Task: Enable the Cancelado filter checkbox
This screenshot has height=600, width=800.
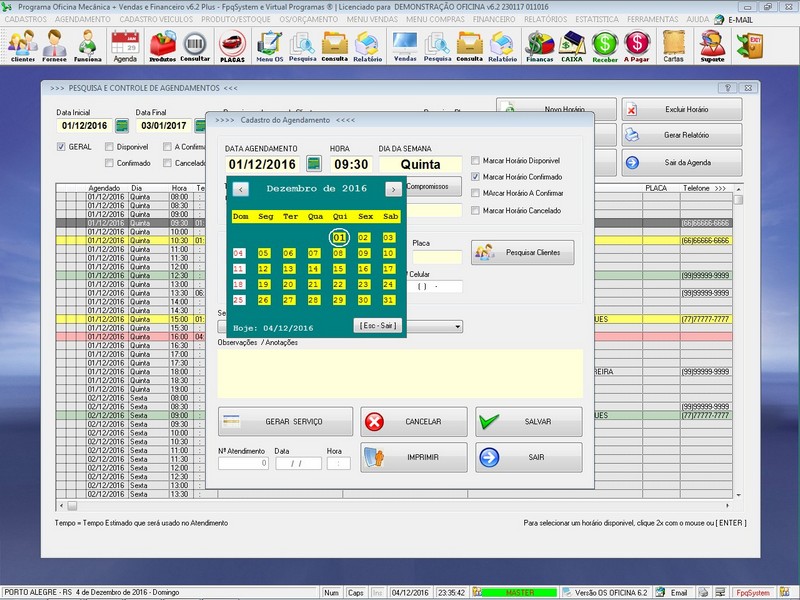Action: click(x=167, y=163)
